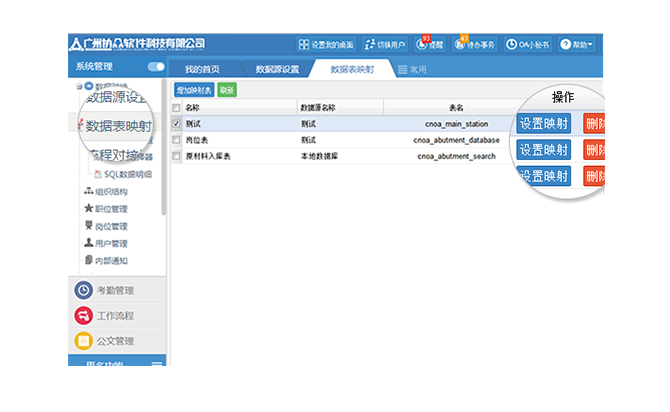Image resolution: width=670 pixels, height=412 pixels.
Task: Click the 增加映射表 button
Action: point(193,90)
